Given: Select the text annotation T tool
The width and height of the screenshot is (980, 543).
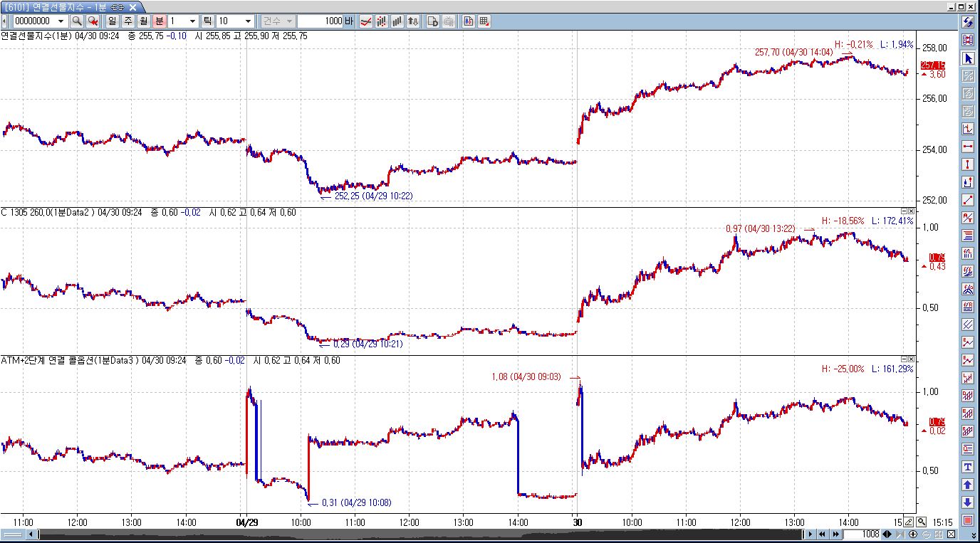Looking at the screenshot, I should click(968, 467).
